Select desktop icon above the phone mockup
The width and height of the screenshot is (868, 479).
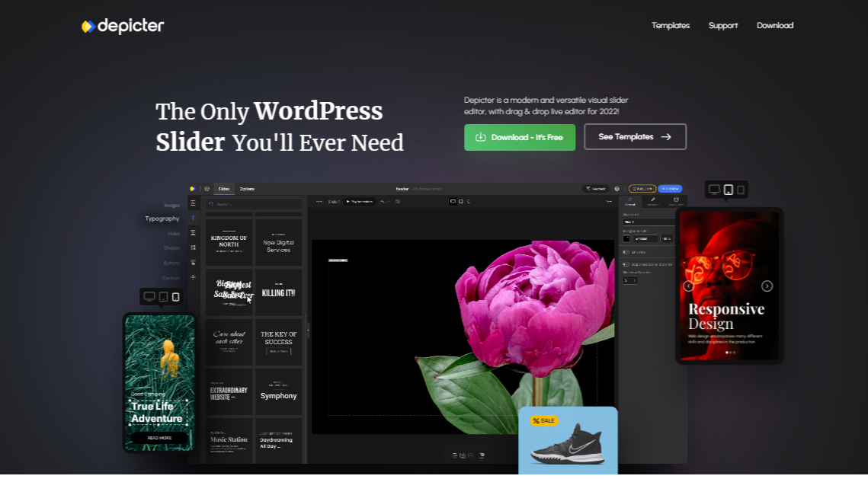coord(149,296)
